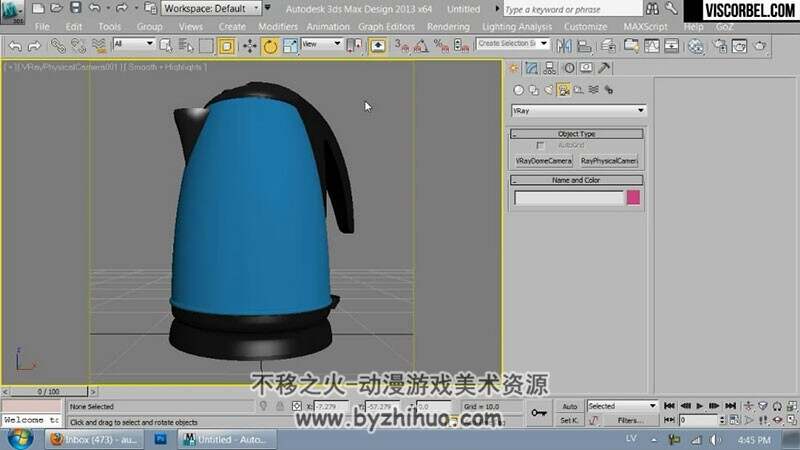Open quick access toolbar customize arrow

pos(267,8)
